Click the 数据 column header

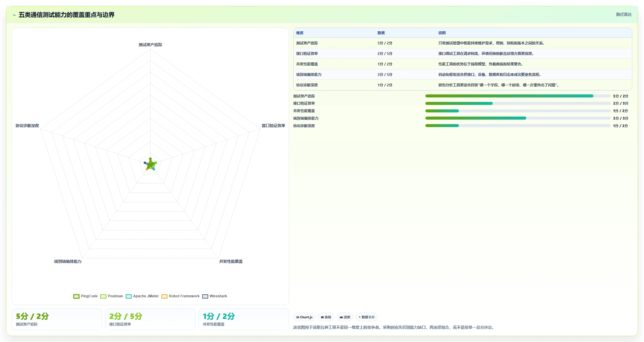pyautogui.click(x=381, y=33)
